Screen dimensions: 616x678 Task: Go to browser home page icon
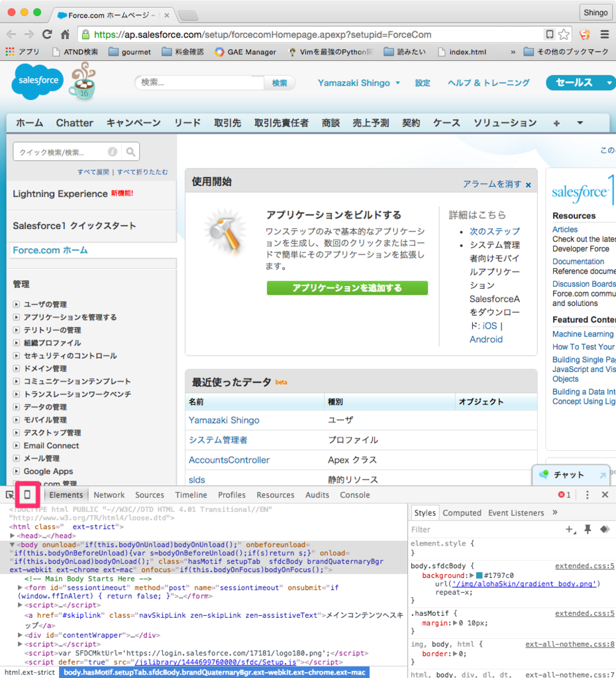[x=66, y=34]
